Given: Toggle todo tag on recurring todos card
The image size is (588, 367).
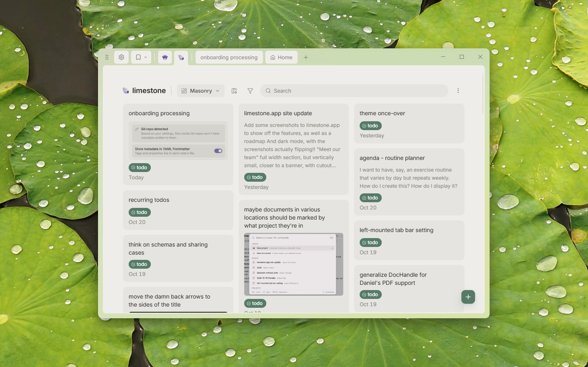Looking at the screenshot, I should click(140, 212).
